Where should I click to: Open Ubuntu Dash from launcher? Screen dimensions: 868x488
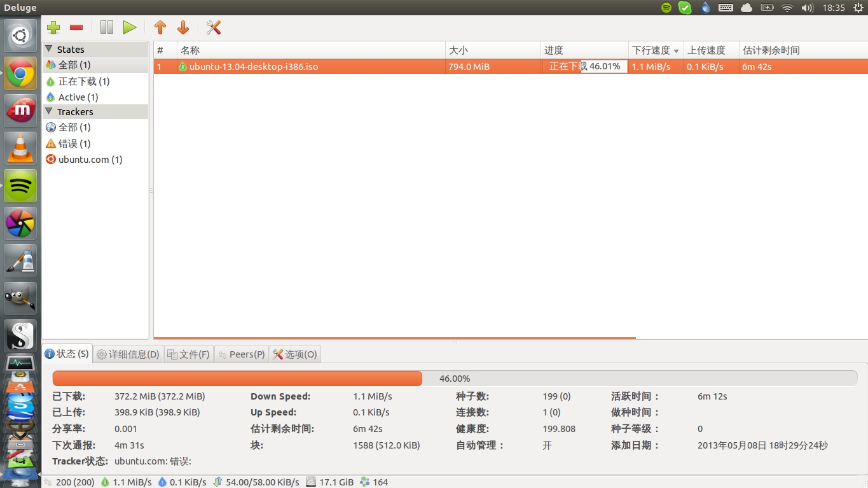[x=21, y=36]
